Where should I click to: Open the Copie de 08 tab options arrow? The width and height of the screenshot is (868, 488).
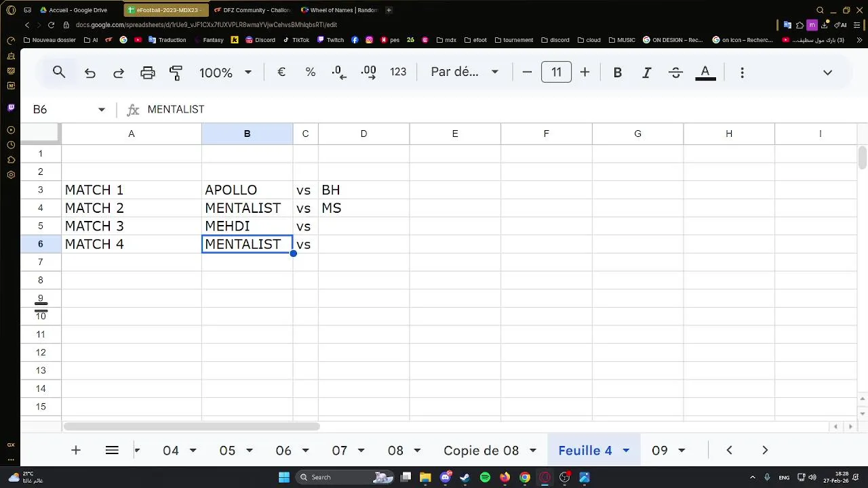coord(533,451)
